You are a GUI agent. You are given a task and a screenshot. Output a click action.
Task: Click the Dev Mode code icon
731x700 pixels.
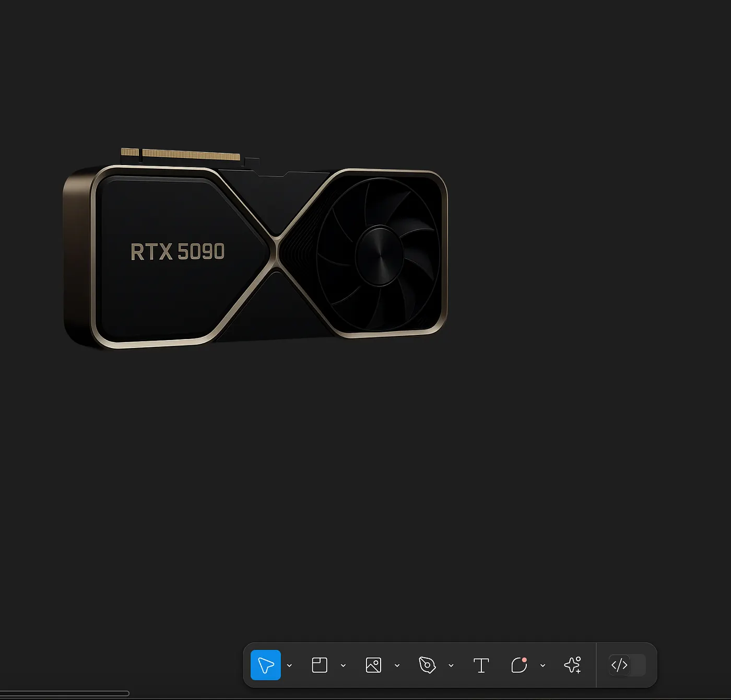pyautogui.click(x=620, y=665)
